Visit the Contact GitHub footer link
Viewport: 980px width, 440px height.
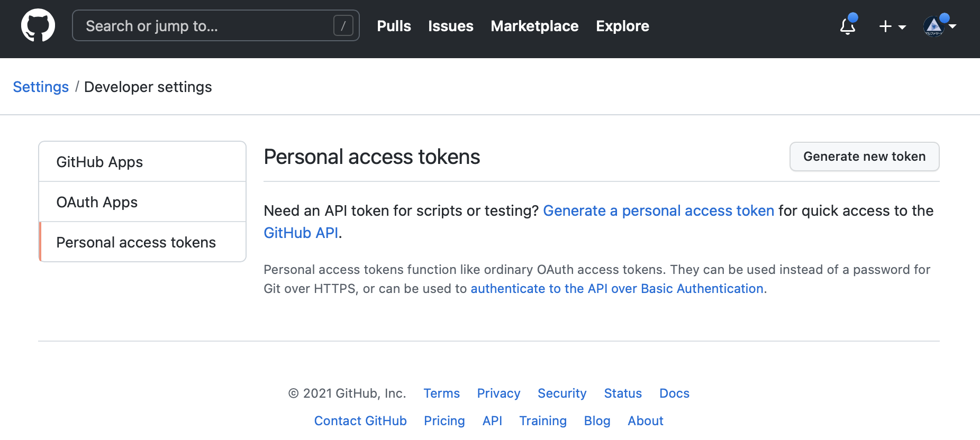(360, 421)
